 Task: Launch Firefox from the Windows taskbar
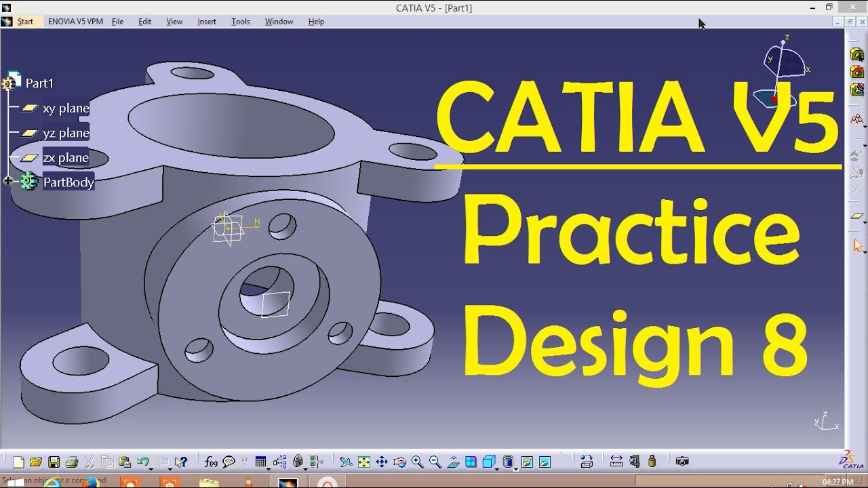coord(90,483)
